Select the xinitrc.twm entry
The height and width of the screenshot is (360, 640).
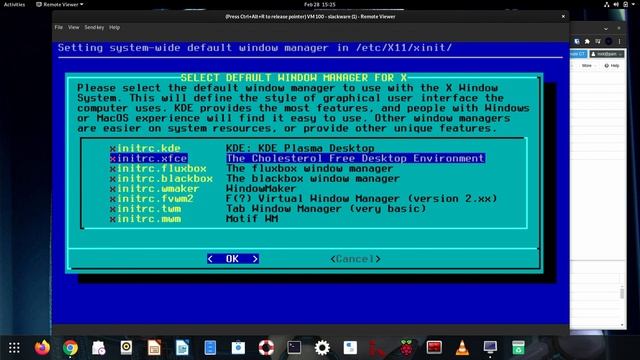[x=145, y=209]
